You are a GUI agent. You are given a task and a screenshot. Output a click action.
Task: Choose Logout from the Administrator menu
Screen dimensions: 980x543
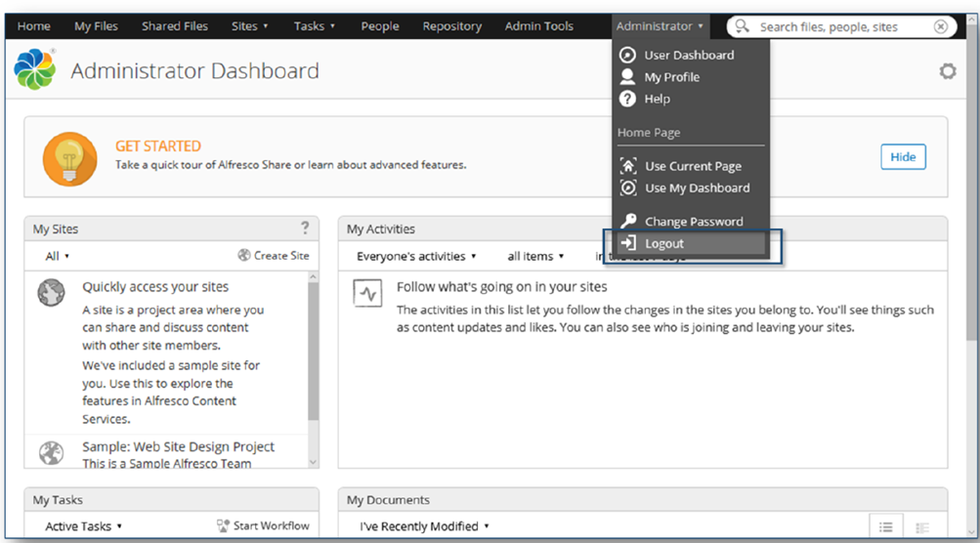[664, 243]
